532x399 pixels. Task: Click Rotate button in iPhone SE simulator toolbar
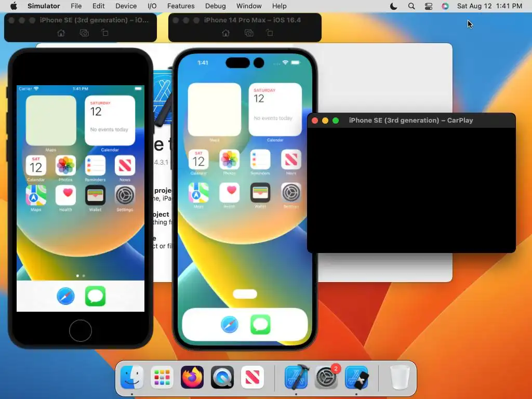(105, 33)
